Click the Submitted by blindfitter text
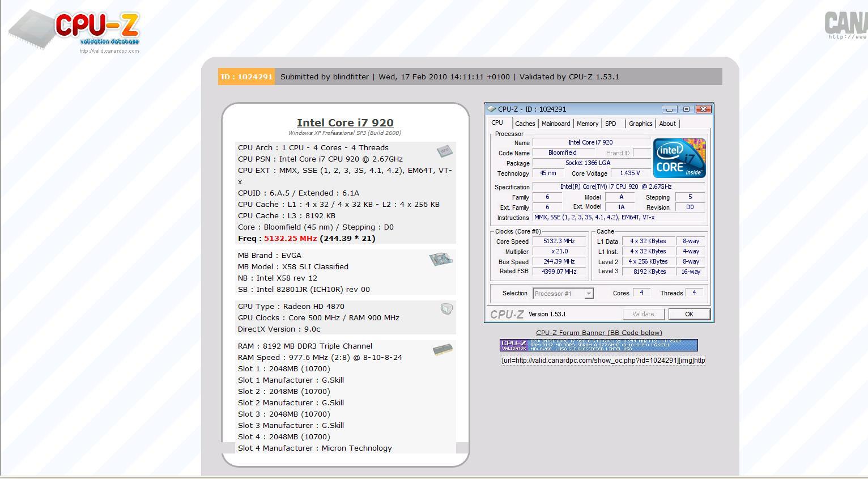 [x=325, y=77]
